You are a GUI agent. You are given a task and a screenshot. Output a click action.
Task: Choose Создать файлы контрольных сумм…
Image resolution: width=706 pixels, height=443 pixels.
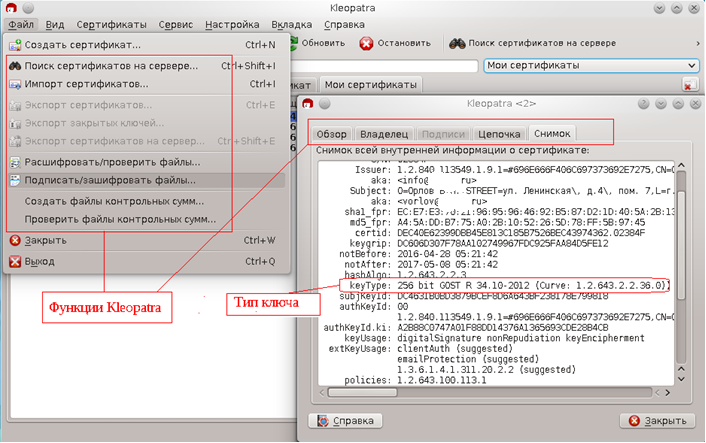pyautogui.click(x=146, y=201)
